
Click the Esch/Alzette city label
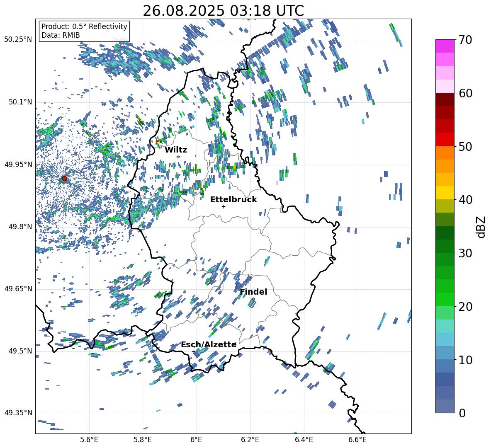[x=209, y=344]
